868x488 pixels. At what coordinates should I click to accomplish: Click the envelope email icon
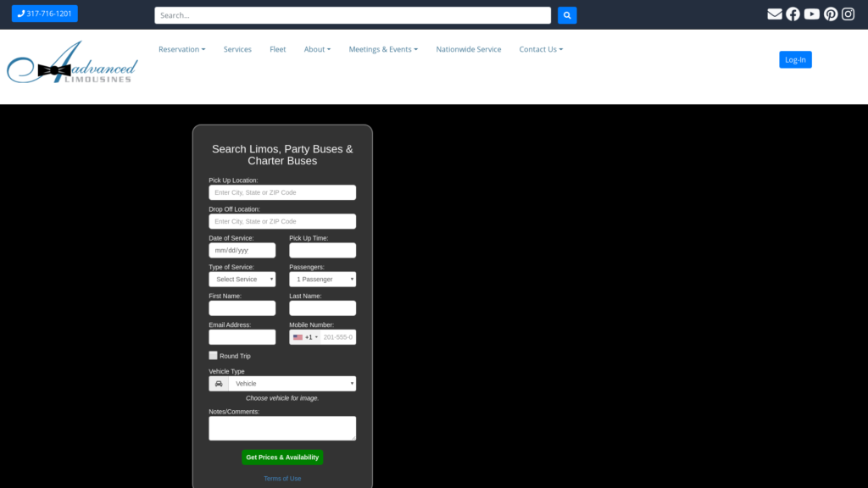click(x=774, y=14)
